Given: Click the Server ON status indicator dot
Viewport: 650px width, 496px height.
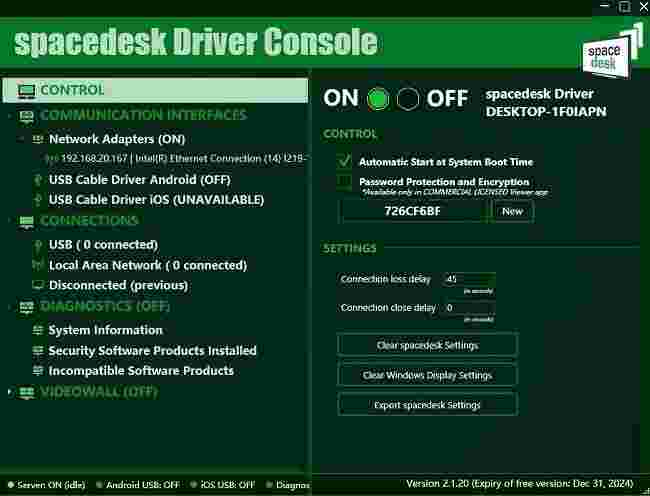Looking at the screenshot, I should click(11, 484).
